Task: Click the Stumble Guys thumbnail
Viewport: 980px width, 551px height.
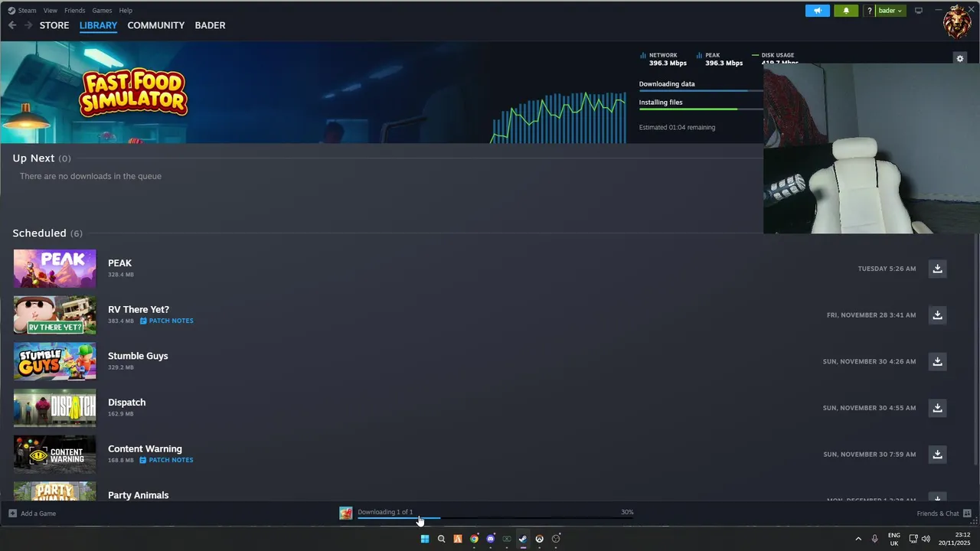Action: 55,361
